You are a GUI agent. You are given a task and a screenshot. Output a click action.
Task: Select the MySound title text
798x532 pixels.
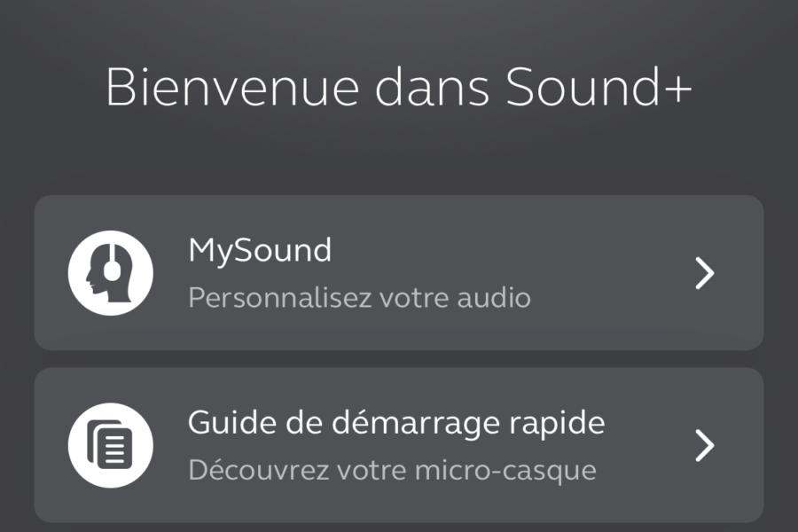(x=260, y=251)
